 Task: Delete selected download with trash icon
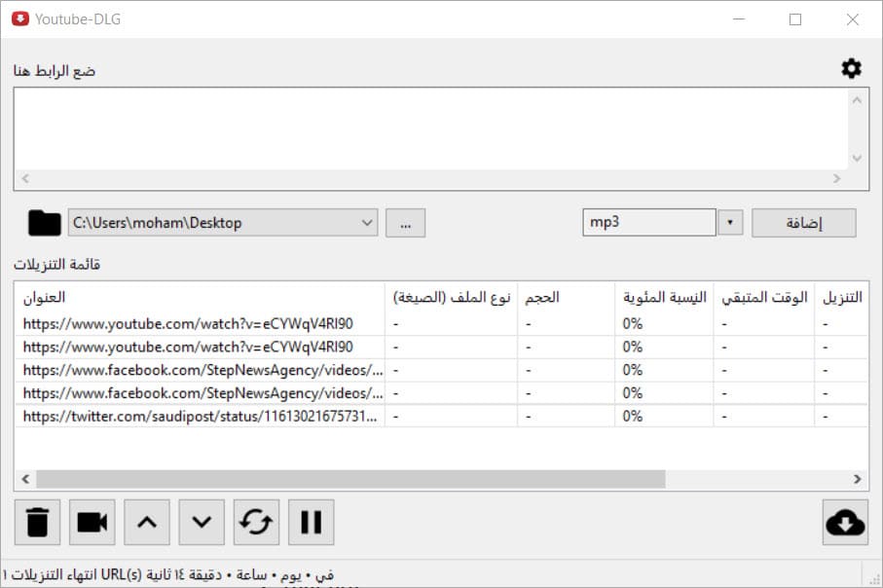pyautogui.click(x=37, y=522)
